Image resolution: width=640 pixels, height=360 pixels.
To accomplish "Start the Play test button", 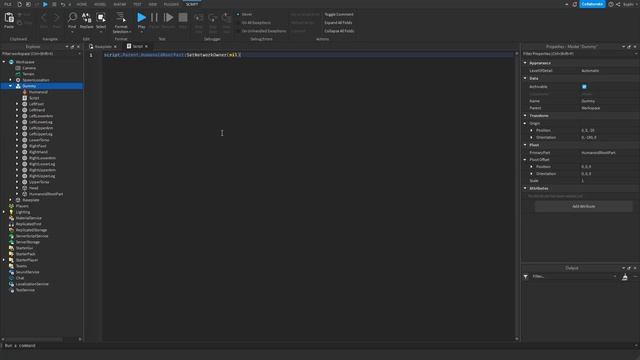I will (141, 17).
